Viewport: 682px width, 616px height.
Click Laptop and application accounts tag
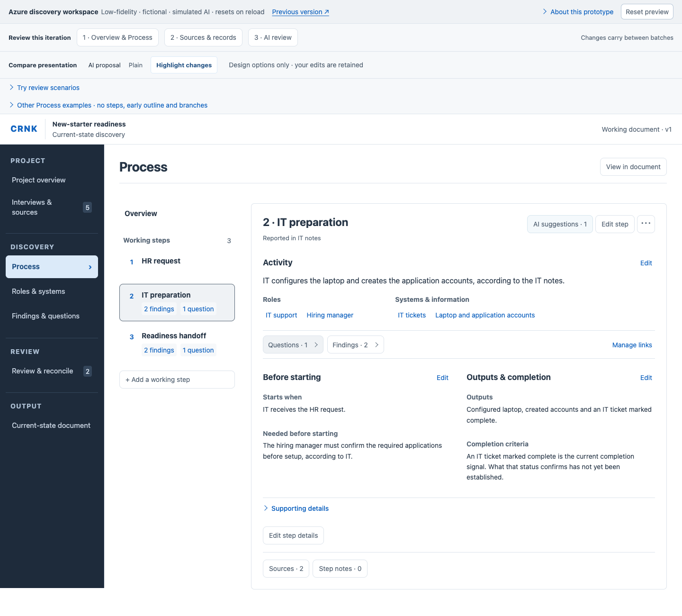[x=485, y=315]
